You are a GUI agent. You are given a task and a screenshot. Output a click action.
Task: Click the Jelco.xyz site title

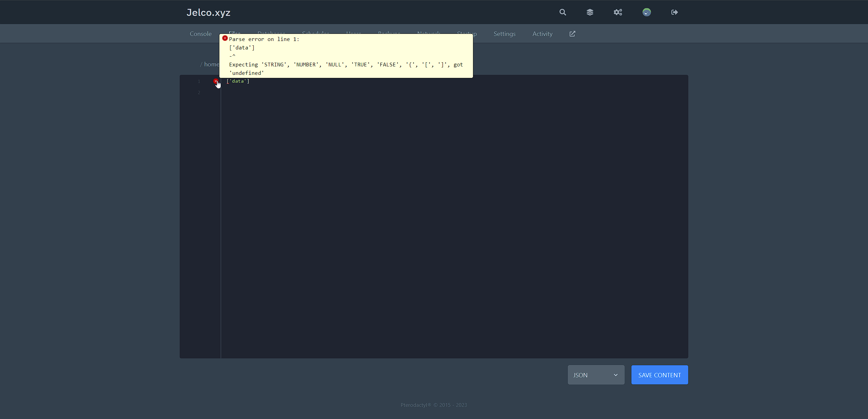point(208,13)
